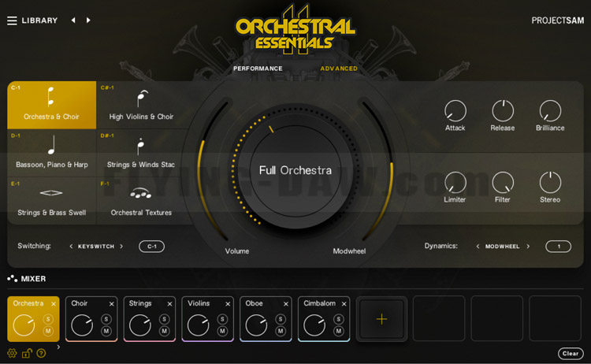Switch to the Advanced tab
591x364 pixels.
pos(339,69)
